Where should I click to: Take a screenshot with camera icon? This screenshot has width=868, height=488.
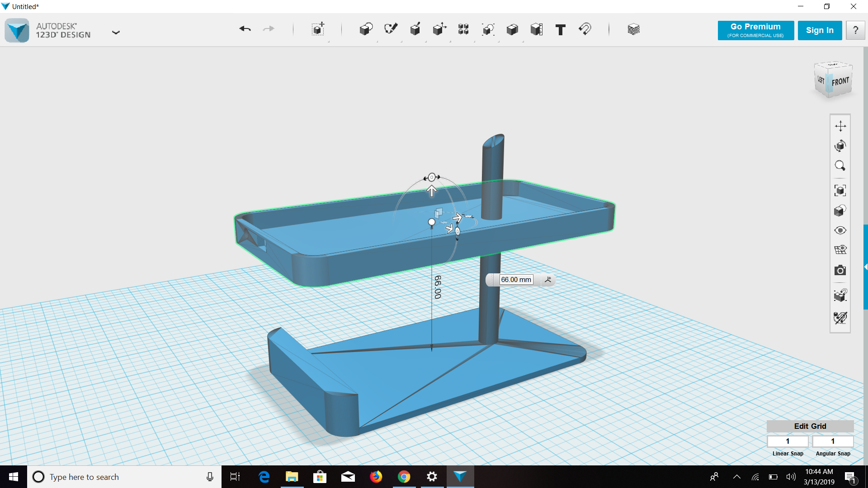[x=840, y=271]
